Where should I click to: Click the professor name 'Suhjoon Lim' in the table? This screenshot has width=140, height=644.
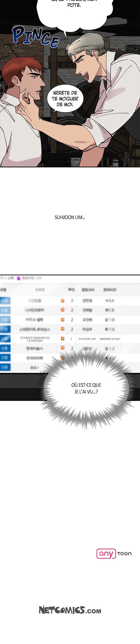87,339
